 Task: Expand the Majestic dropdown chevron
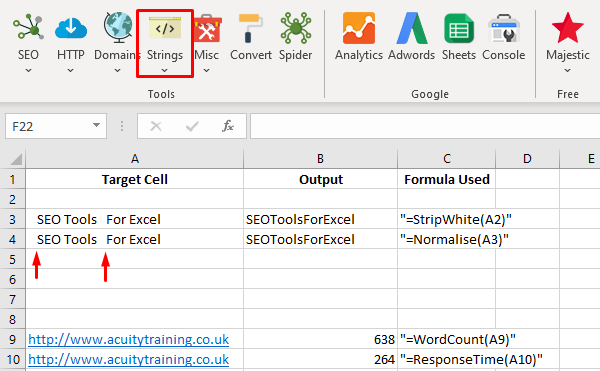(567, 70)
